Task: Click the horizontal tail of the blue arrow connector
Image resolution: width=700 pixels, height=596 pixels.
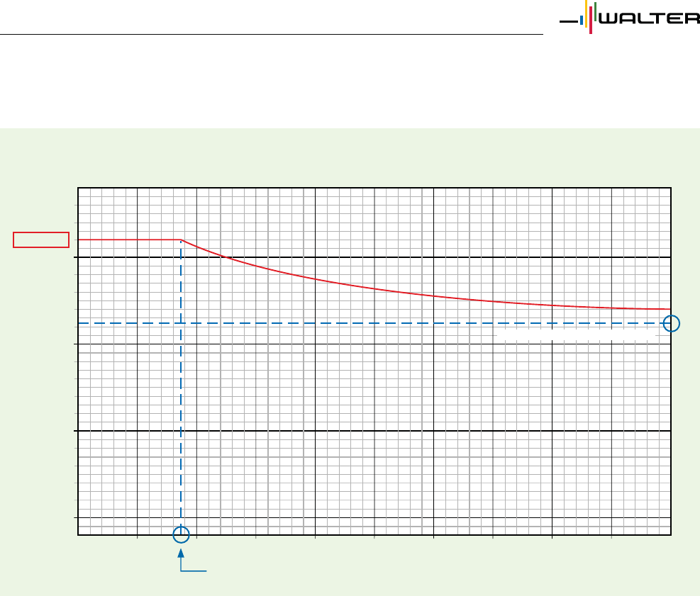Action: [194, 570]
